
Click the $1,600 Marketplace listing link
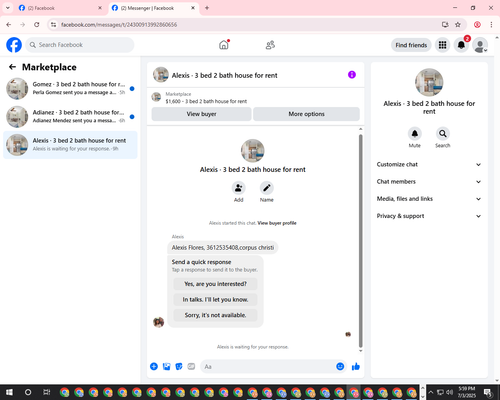pyautogui.click(x=206, y=101)
